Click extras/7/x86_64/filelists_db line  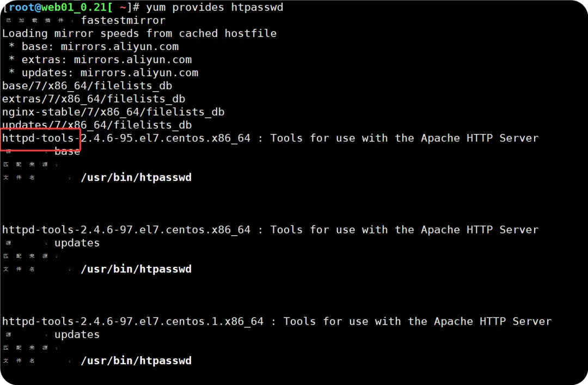94,99
